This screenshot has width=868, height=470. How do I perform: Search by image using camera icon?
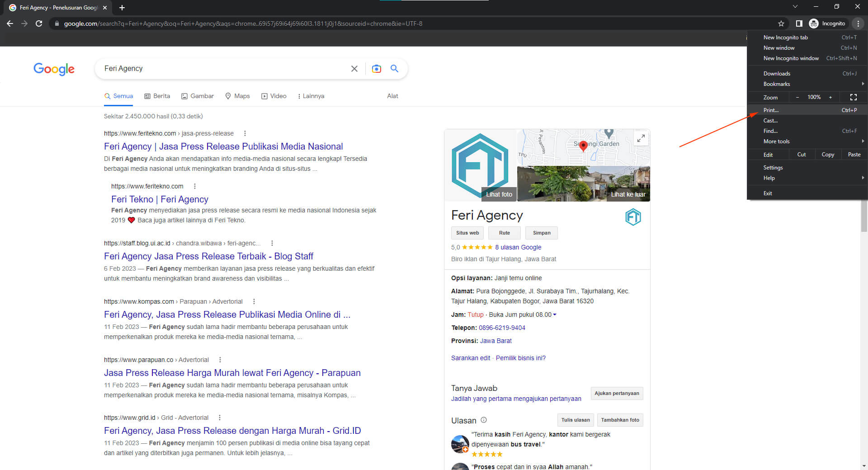pos(377,69)
